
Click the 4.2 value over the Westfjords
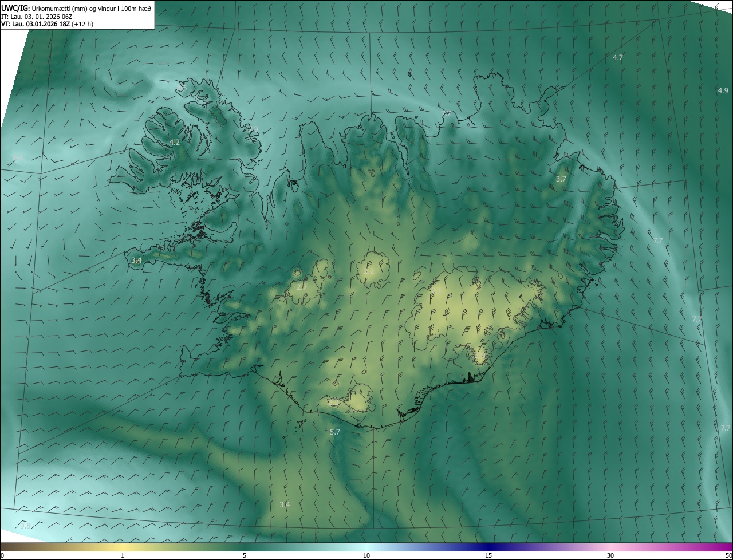coord(175,142)
